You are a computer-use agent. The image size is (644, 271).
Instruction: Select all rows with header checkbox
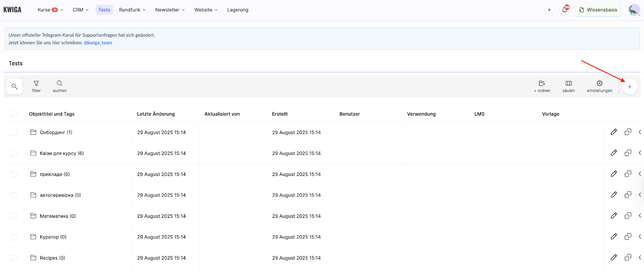click(14, 114)
